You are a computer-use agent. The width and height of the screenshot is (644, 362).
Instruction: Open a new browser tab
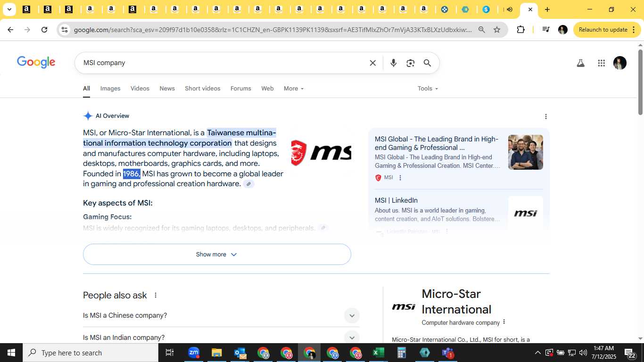tap(547, 9)
